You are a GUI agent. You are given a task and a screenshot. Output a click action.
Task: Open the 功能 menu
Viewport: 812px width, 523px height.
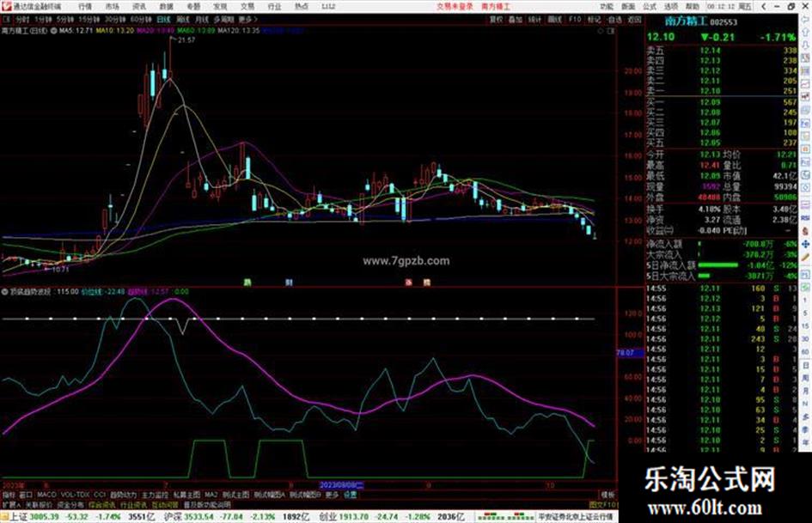pyautogui.click(x=607, y=7)
